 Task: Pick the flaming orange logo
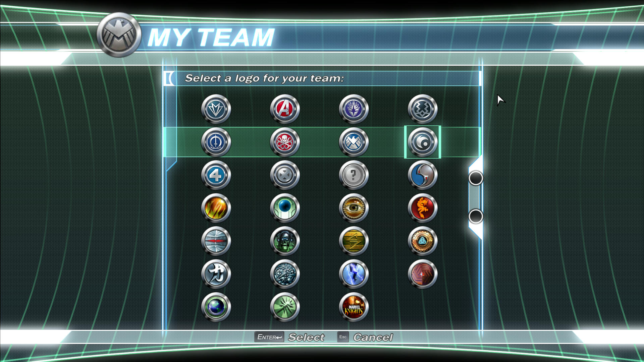216,208
